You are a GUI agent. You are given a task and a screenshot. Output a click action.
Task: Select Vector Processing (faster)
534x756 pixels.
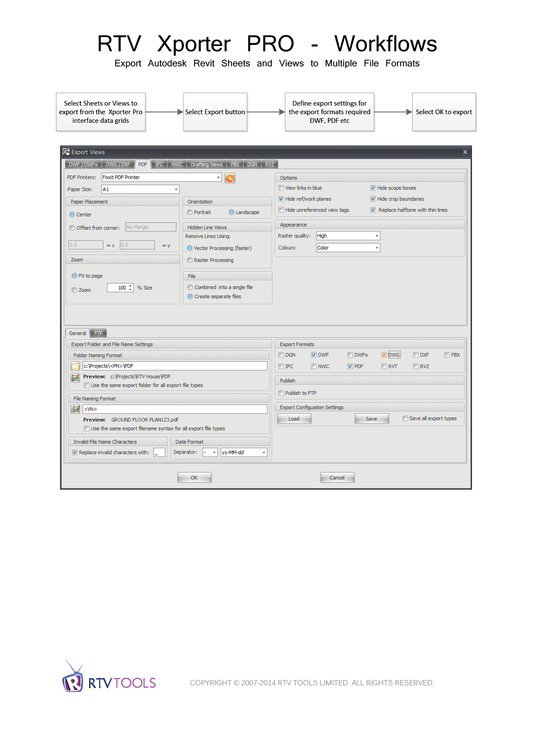[x=190, y=248]
